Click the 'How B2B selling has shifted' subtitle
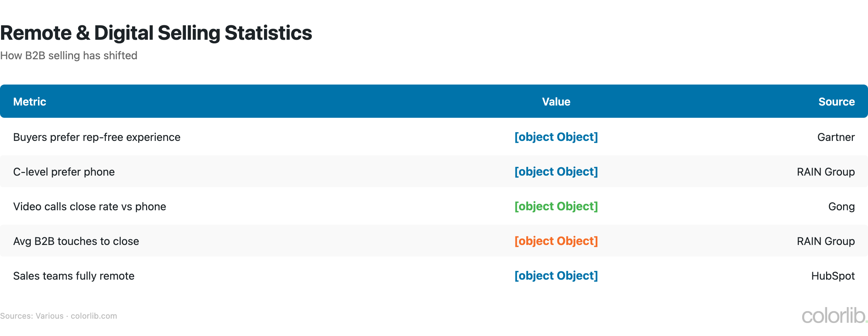The width and height of the screenshot is (868, 336). [69, 56]
